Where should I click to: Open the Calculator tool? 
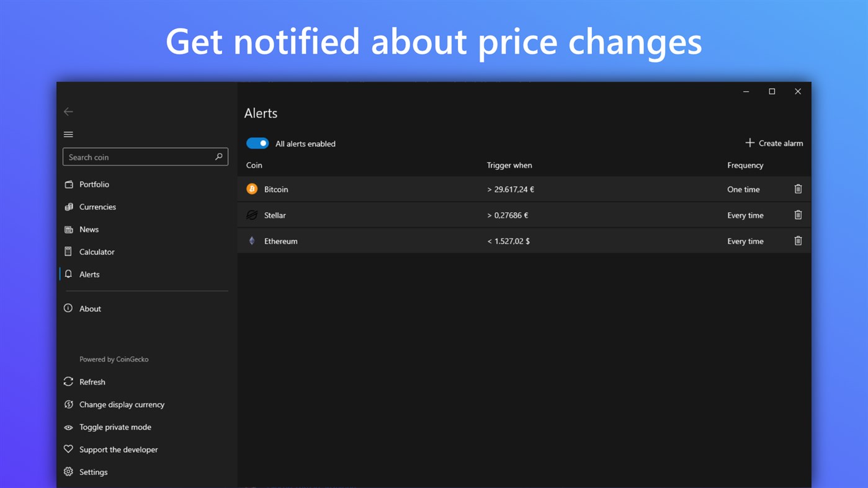[x=96, y=251]
